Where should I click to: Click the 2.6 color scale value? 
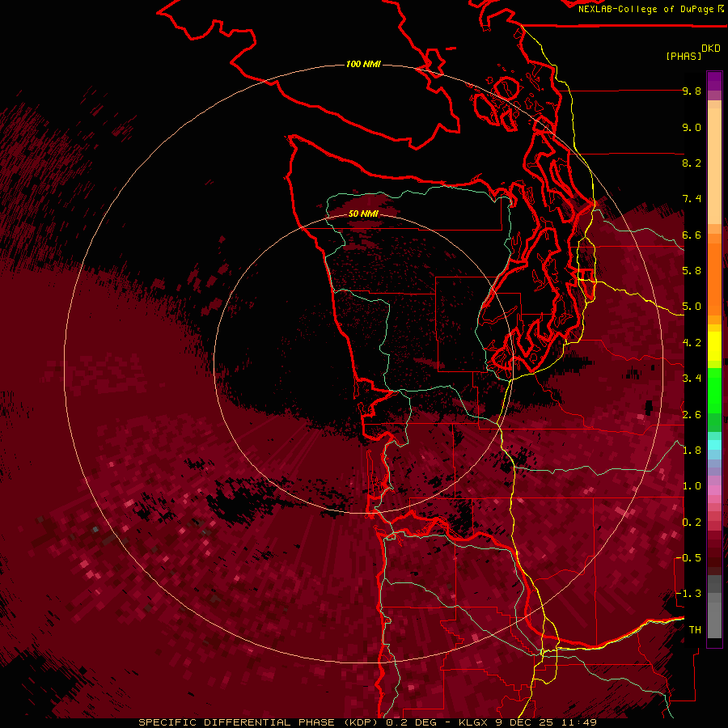(x=692, y=415)
